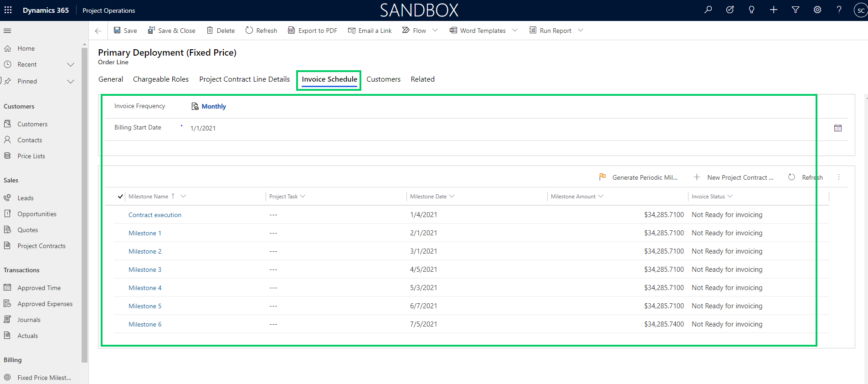Expand the Word Templates dropdown chevron
The image size is (868, 384).
(515, 31)
